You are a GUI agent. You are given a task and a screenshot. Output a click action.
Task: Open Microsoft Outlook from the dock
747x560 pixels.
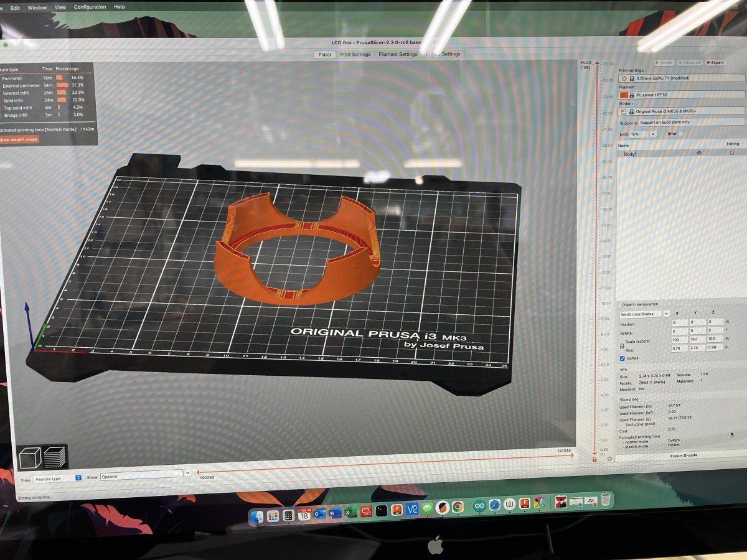pos(319,514)
